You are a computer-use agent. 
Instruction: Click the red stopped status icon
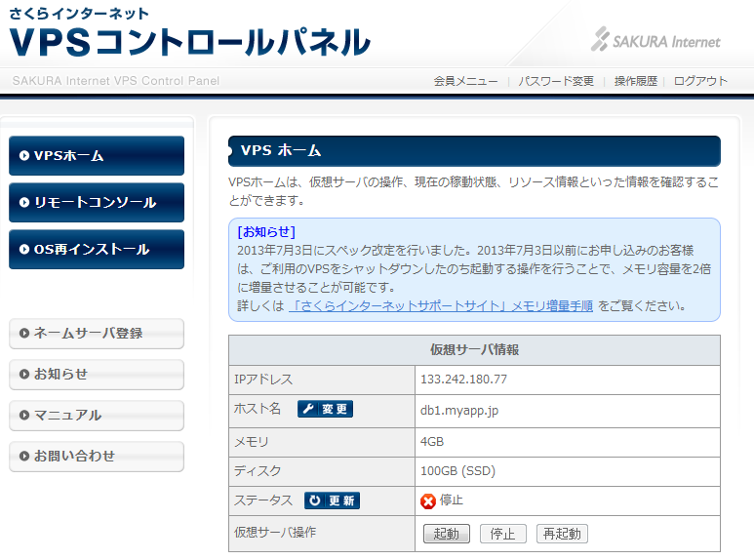click(427, 501)
